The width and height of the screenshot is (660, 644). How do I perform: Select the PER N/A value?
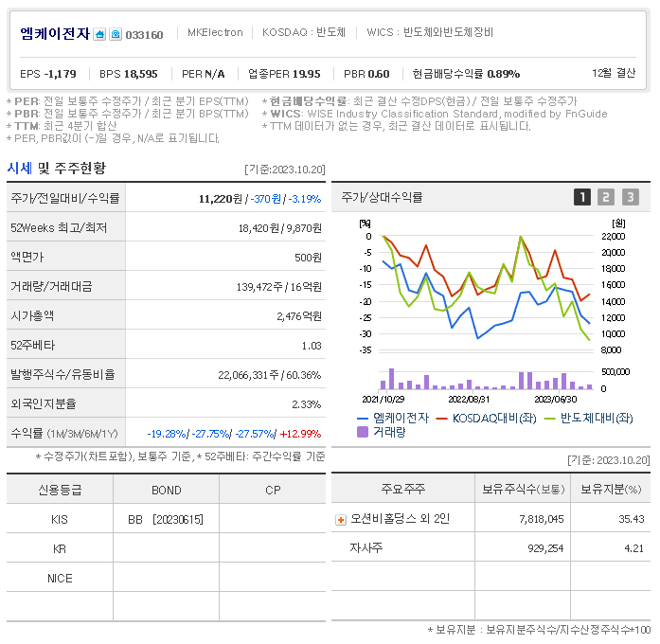[204, 74]
